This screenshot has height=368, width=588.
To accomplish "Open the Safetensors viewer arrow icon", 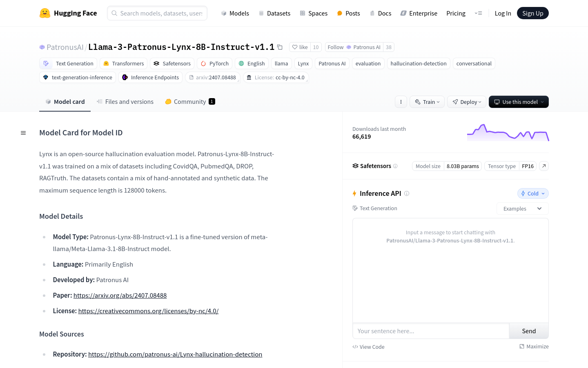I will [x=544, y=166].
